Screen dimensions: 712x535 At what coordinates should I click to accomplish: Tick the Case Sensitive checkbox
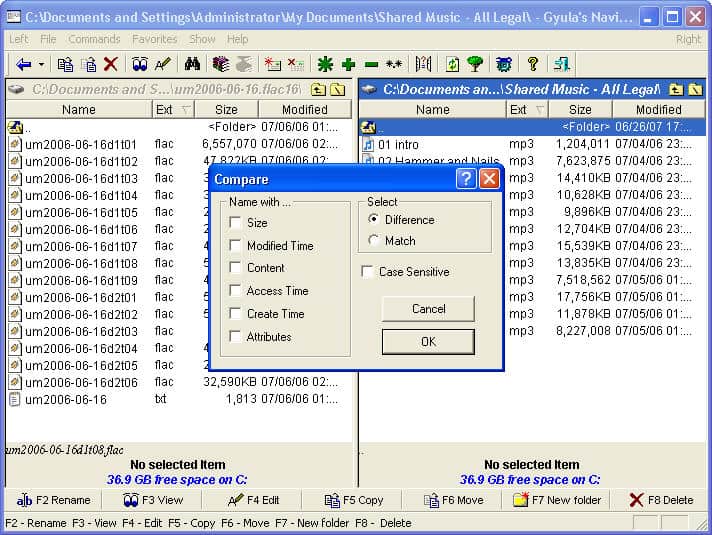(368, 272)
